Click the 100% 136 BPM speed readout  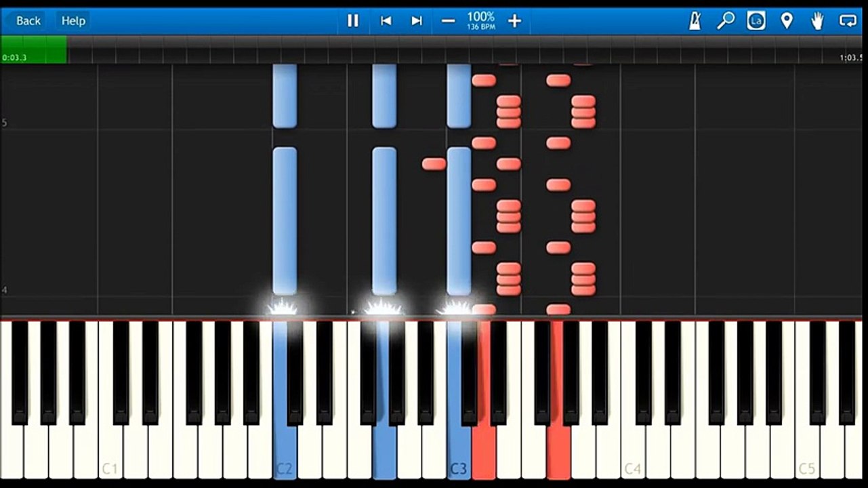pos(481,21)
